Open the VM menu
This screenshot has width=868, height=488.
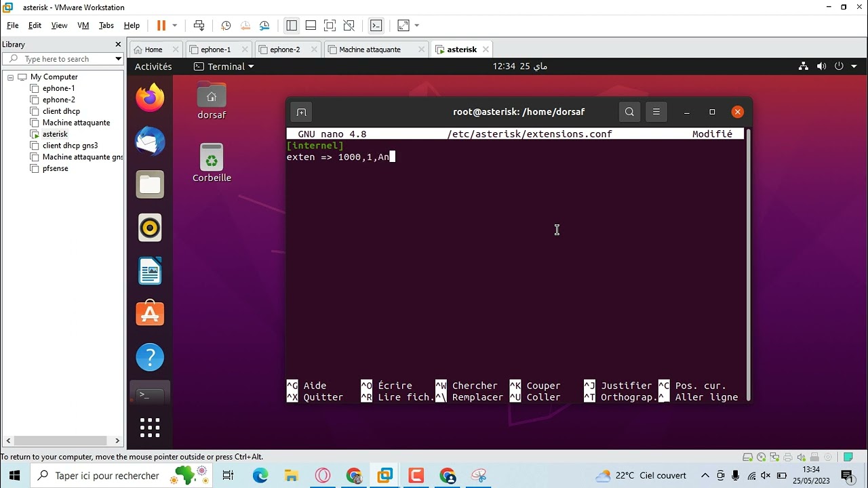click(x=83, y=26)
